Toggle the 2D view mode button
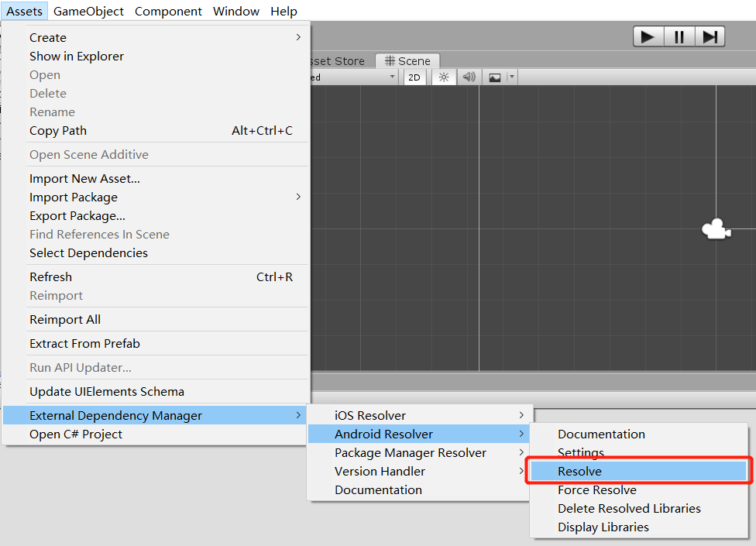This screenshot has width=756, height=546. coord(414,77)
